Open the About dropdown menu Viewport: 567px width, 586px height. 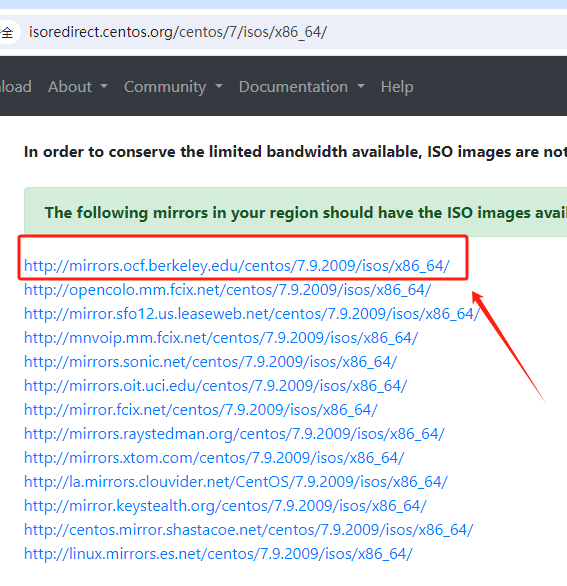(x=77, y=87)
